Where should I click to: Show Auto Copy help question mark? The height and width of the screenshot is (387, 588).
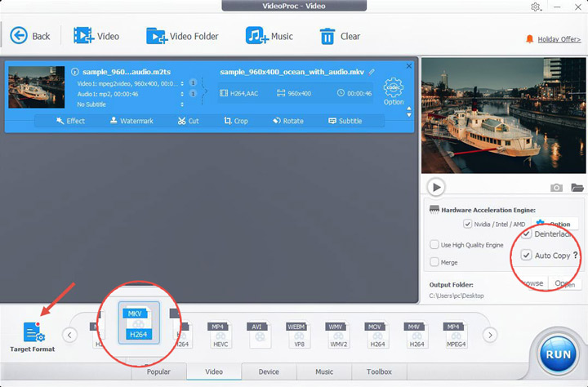coord(575,255)
